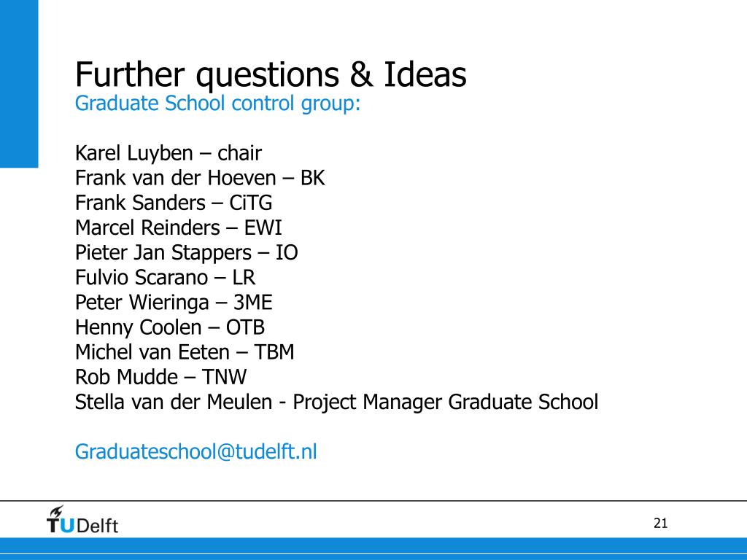The image size is (747, 560).
Task: Click the flame icon above TU
Action: [x=57, y=511]
